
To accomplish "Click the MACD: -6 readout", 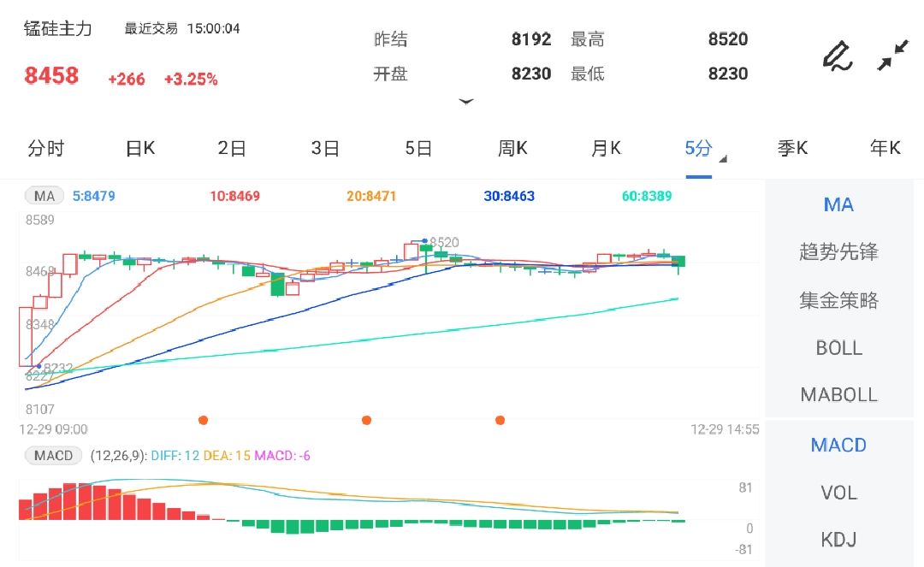I will point(282,456).
